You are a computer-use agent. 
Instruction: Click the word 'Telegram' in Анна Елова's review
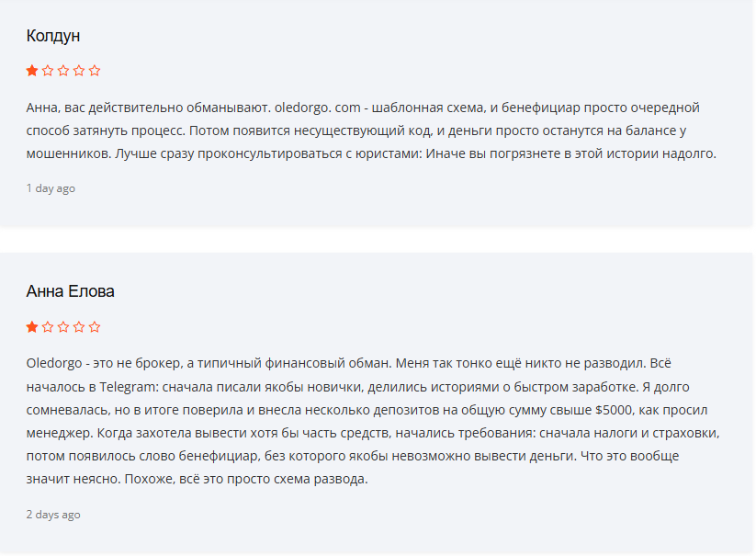pyautogui.click(x=128, y=387)
